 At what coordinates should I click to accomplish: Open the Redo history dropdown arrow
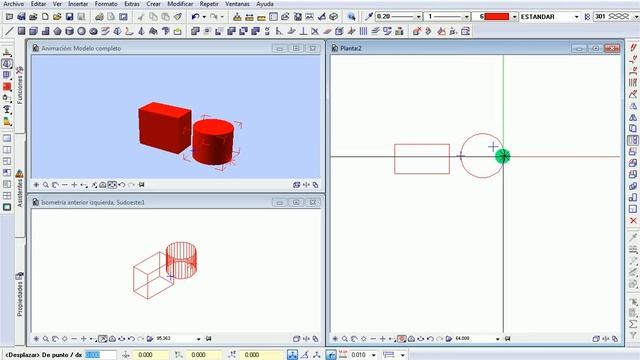coord(222,17)
